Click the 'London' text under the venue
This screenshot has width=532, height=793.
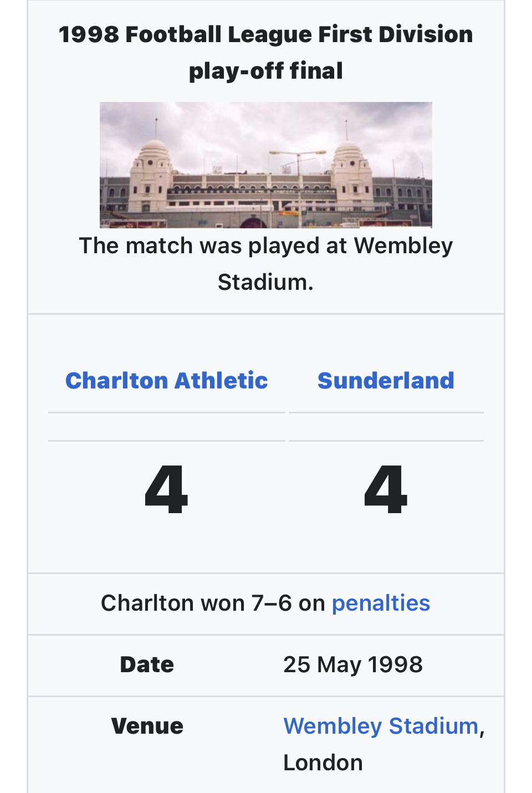(x=323, y=763)
